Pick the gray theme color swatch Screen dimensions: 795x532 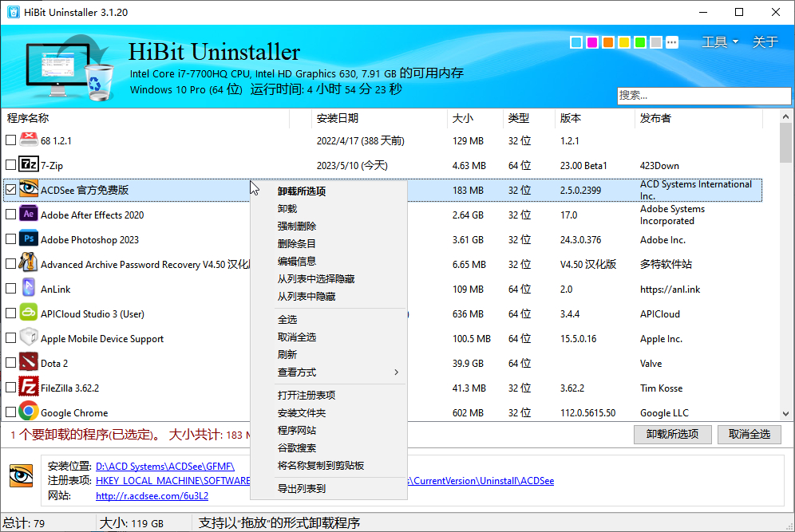click(656, 42)
